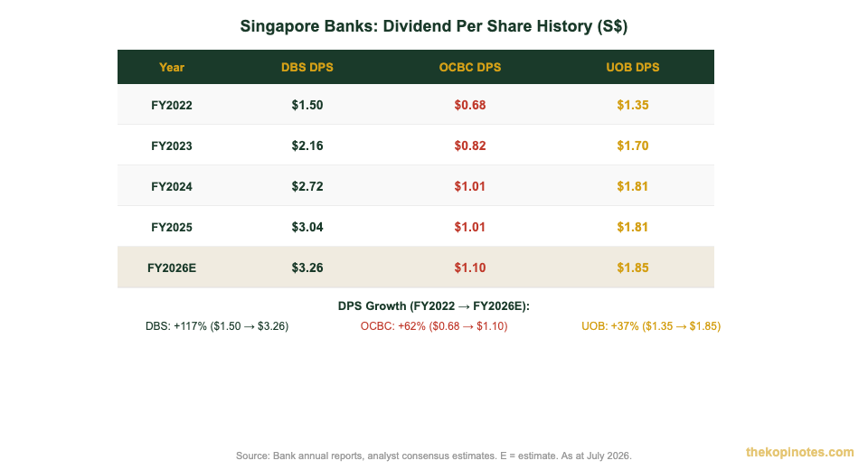Select UOB value $1.35 for FY2022
The width and height of the screenshot is (868, 470).
coord(633,105)
